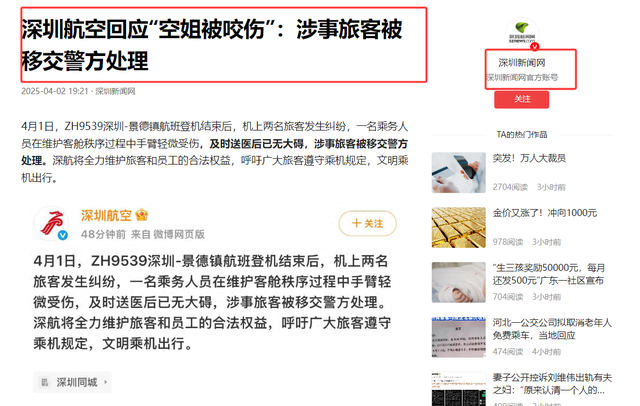This screenshot has width=640, height=406.
Task: Click the gold crown icon beside 深圳航空
Action: (x=142, y=215)
